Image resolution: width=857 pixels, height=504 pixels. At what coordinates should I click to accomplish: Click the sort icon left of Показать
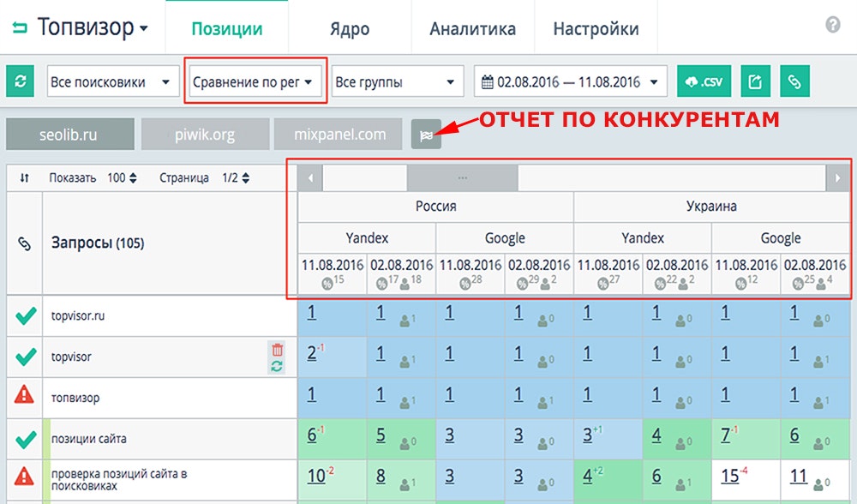[24, 177]
